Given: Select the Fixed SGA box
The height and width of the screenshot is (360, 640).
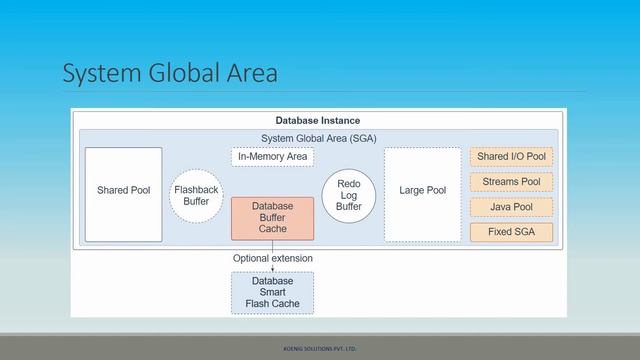Looking at the screenshot, I should coord(511,232).
